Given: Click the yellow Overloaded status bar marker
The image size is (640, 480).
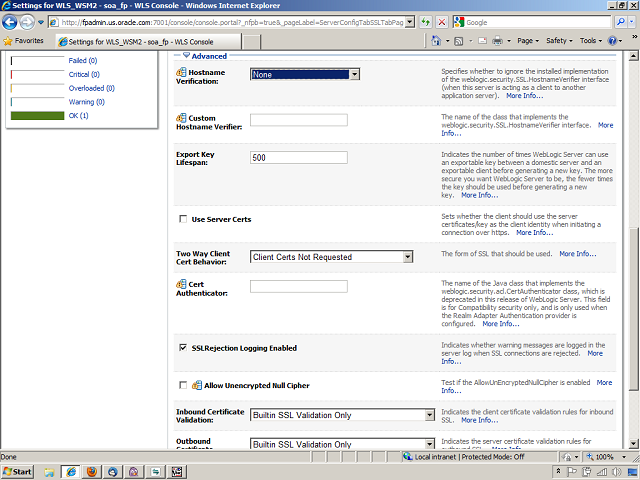Looking at the screenshot, I should point(11,88).
